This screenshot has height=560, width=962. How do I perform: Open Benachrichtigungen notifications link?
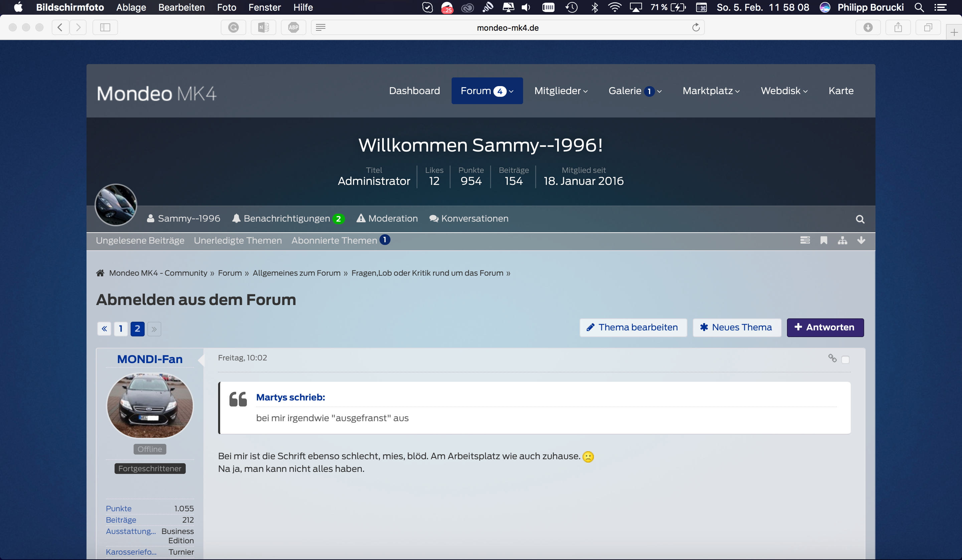coord(287,219)
